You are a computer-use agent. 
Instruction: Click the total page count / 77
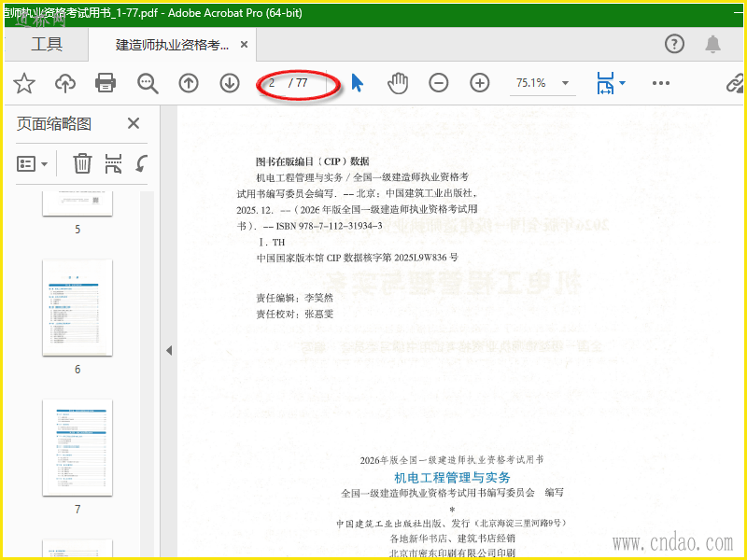298,83
